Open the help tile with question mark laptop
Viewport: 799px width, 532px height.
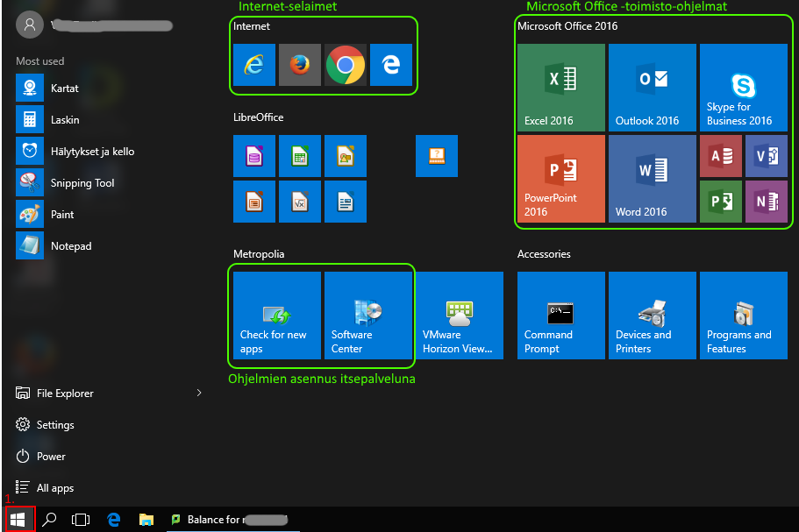pos(437,156)
